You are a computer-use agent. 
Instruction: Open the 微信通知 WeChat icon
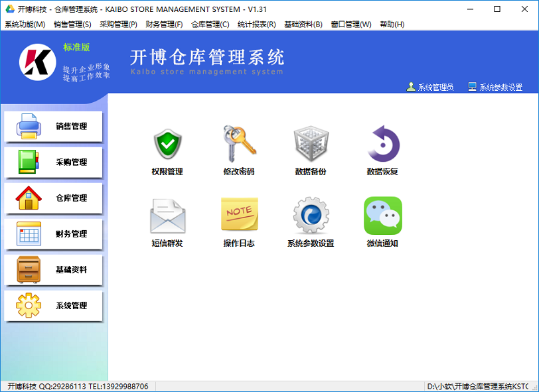coord(382,216)
